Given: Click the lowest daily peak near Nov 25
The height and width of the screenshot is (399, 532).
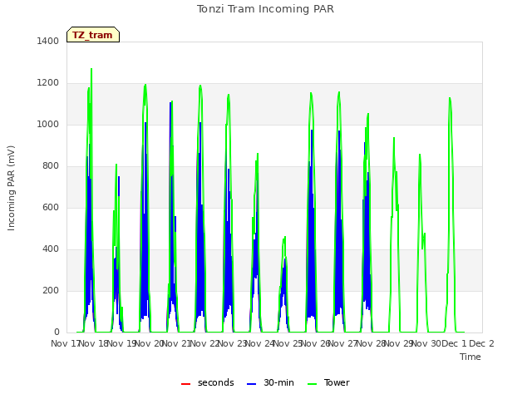Looking at the screenshot, I should point(285,237).
